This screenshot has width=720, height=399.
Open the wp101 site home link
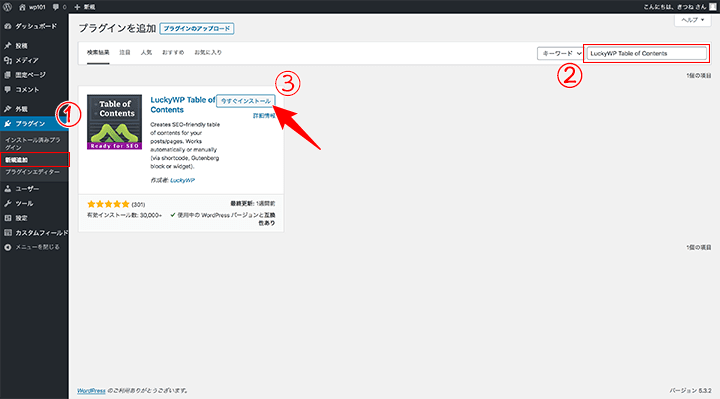[32, 7]
